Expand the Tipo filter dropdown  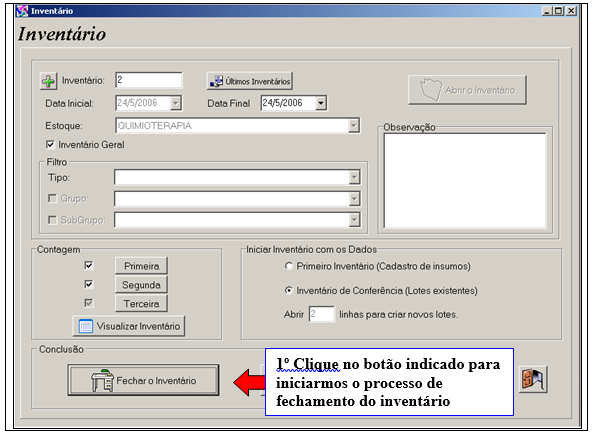[354, 177]
